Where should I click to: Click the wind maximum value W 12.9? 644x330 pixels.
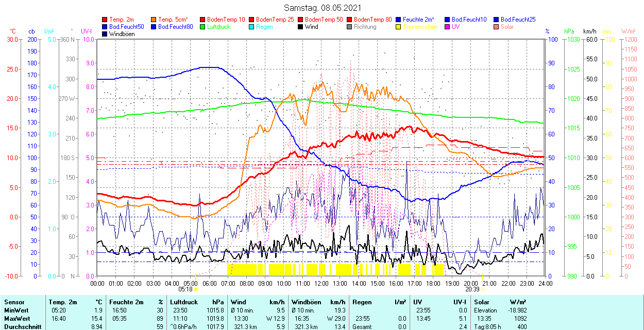[276, 319]
